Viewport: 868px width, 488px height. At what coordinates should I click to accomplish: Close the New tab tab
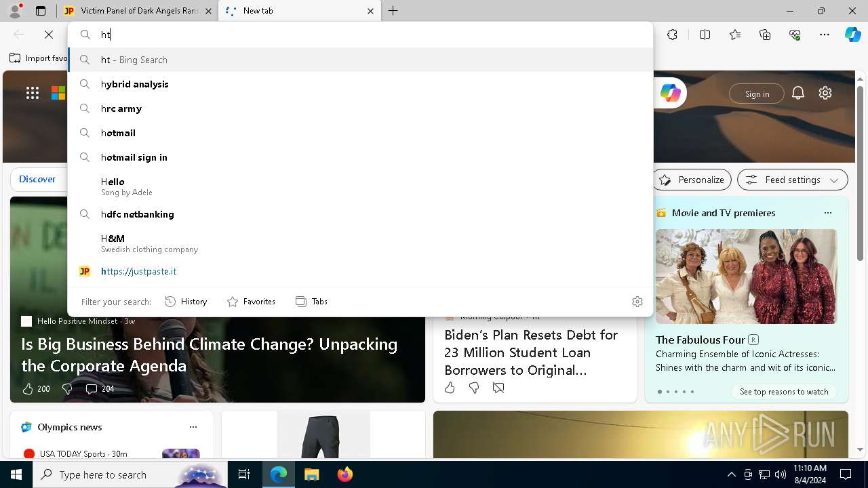tap(370, 11)
